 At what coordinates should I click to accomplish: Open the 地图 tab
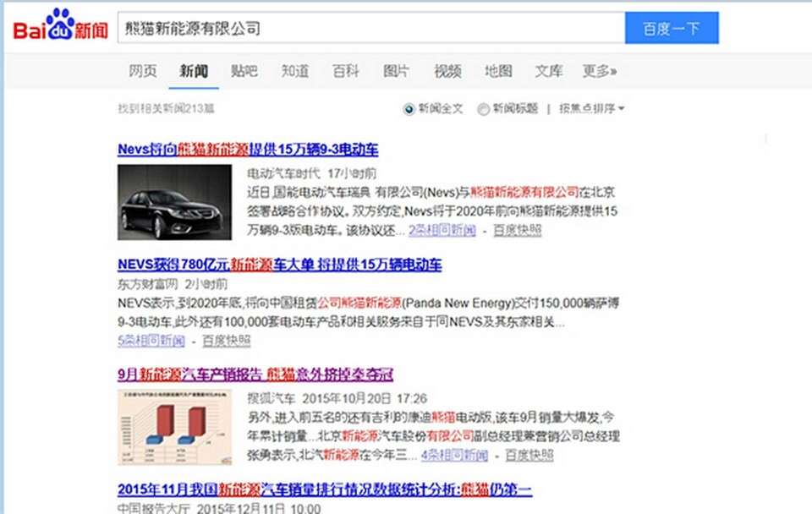coord(498,71)
